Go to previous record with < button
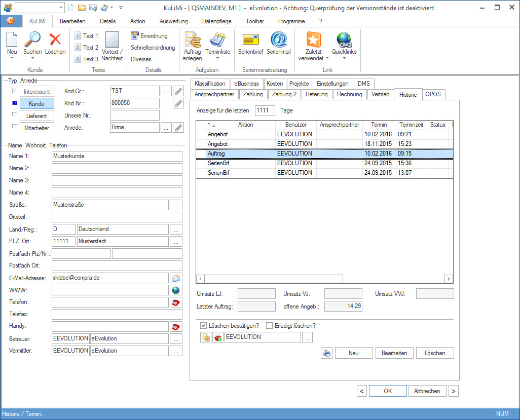This screenshot has height=420, width=520. [x=362, y=391]
